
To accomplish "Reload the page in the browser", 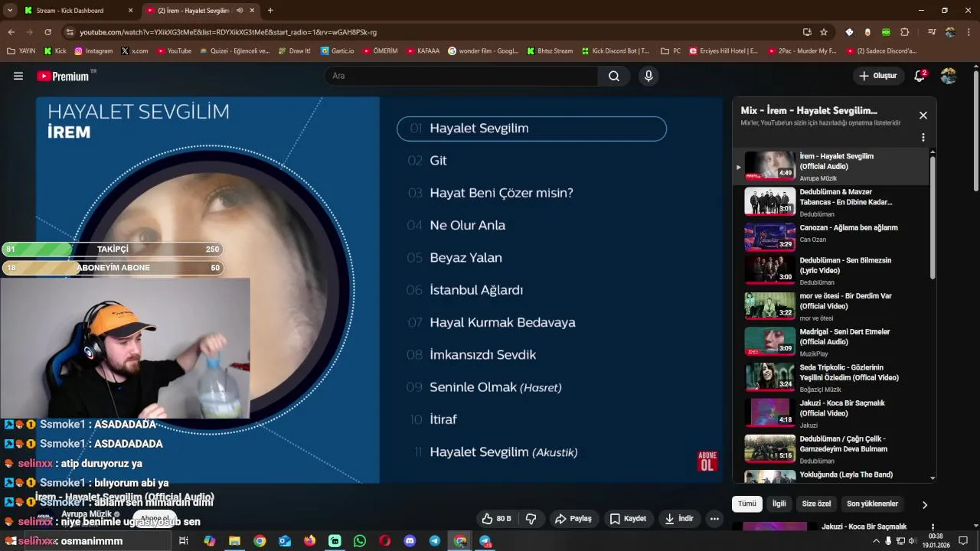I will (47, 32).
